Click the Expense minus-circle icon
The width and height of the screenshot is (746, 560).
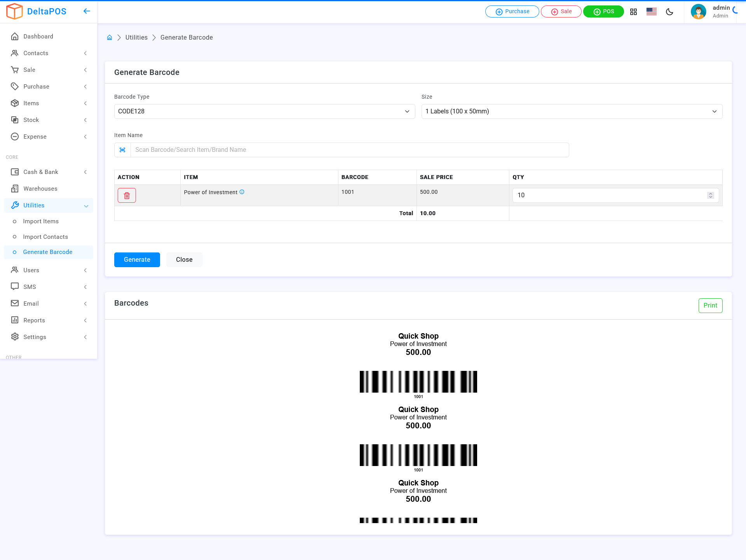tap(15, 137)
